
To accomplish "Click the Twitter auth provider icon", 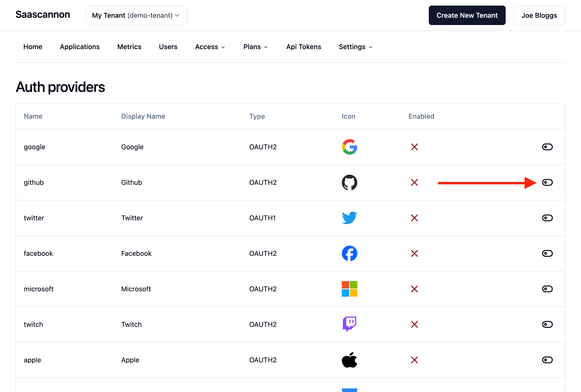I will tap(349, 218).
